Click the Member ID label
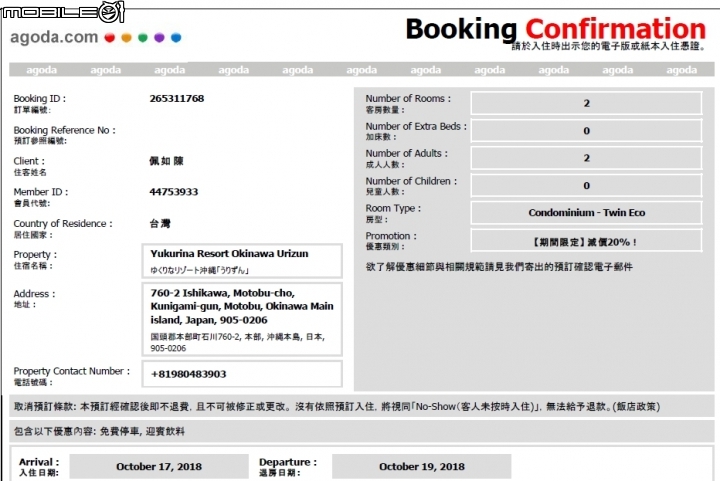720x481 pixels. pyautogui.click(x=40, y=192)
